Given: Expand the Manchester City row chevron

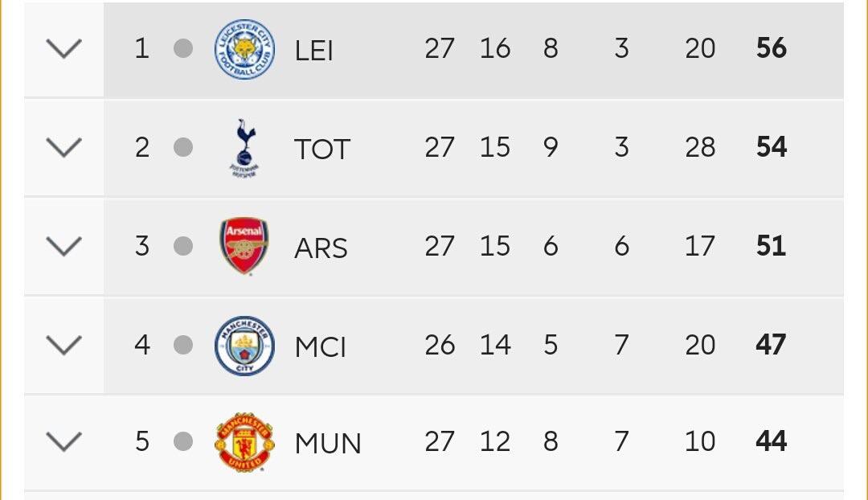Looking at the screenshot, I should click(64, 345).
